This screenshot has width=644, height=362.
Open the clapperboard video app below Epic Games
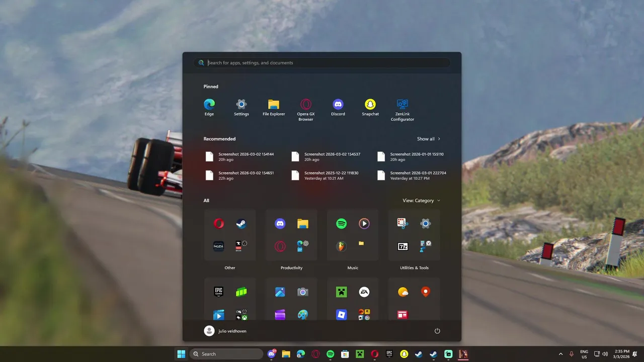pyautogui.click(x=219, y=315)
